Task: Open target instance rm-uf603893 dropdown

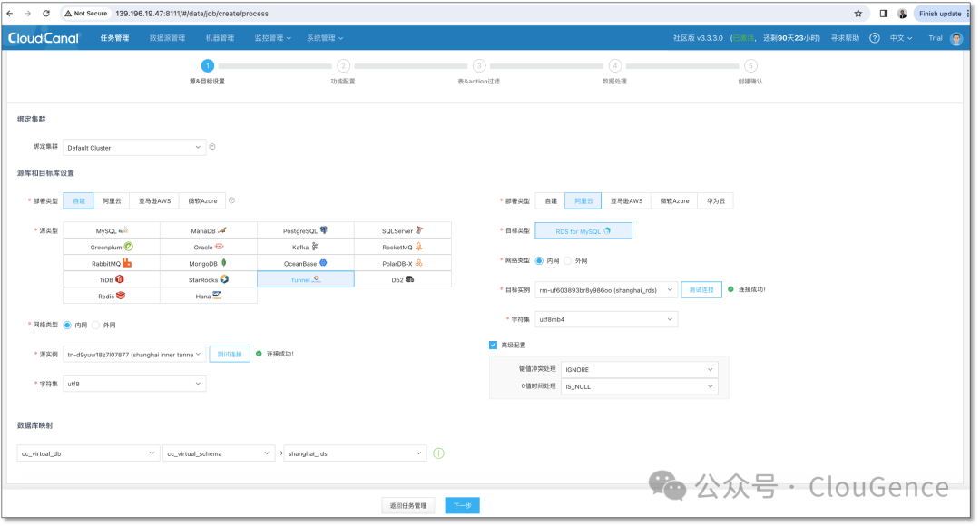Action: [x=606, y=290]
